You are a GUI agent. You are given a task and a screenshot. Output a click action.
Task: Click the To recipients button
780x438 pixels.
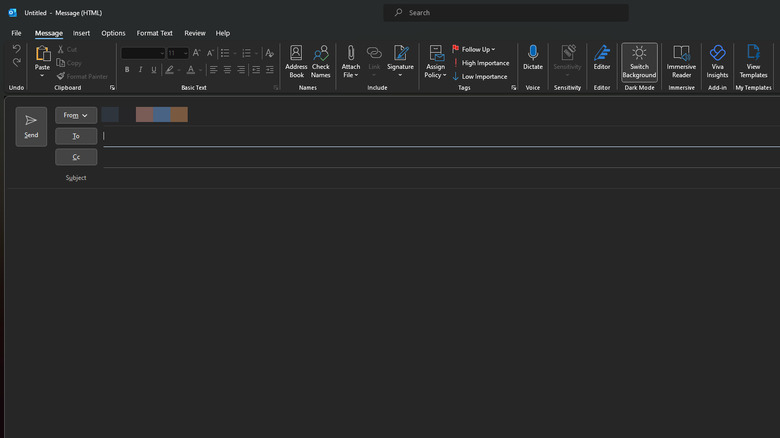(x=76, y=136)
